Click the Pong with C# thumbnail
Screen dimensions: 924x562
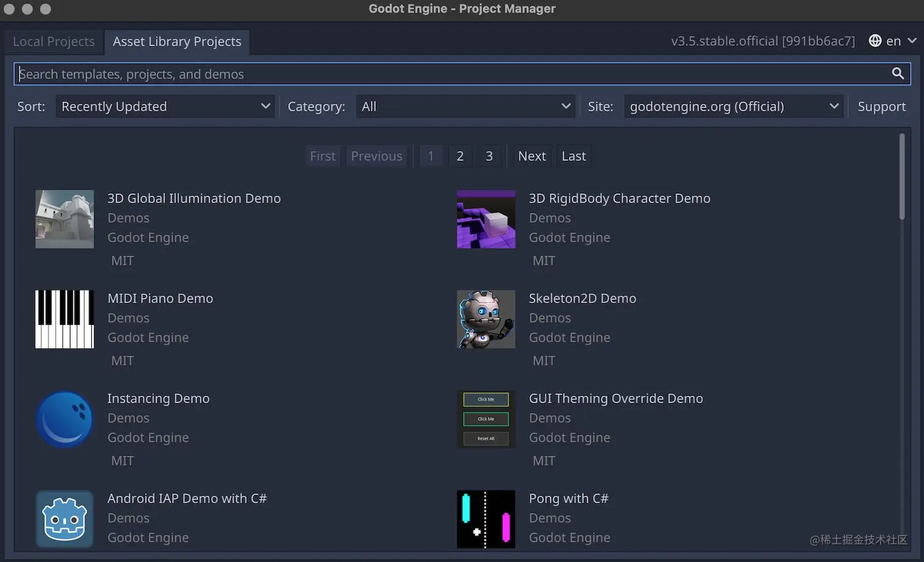pyautogui.click(x=486, y=519)
